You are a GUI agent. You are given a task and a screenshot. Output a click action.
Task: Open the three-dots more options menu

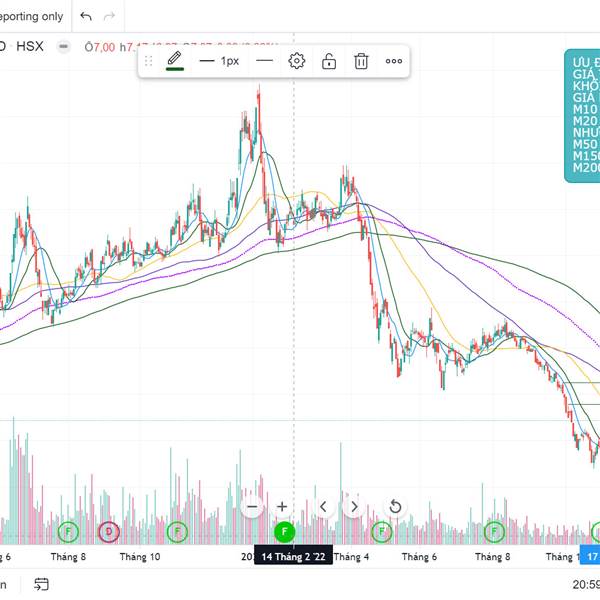click(x=394, y=61)
